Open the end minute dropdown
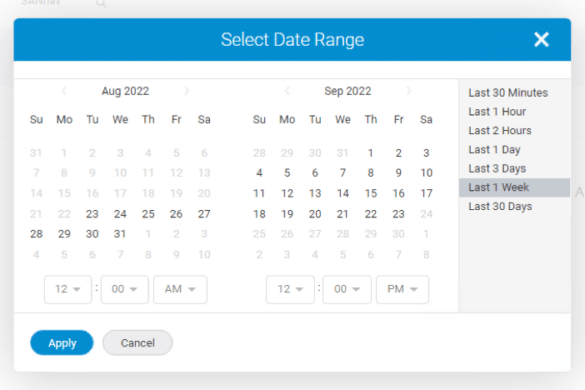This screenshot has width=585, height=390. tap(347, 289)
